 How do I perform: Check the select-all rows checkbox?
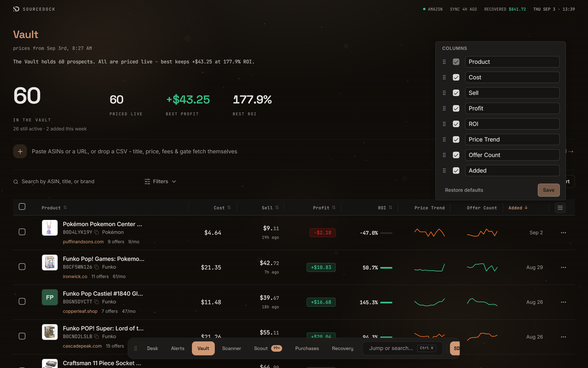pos(22,207)
